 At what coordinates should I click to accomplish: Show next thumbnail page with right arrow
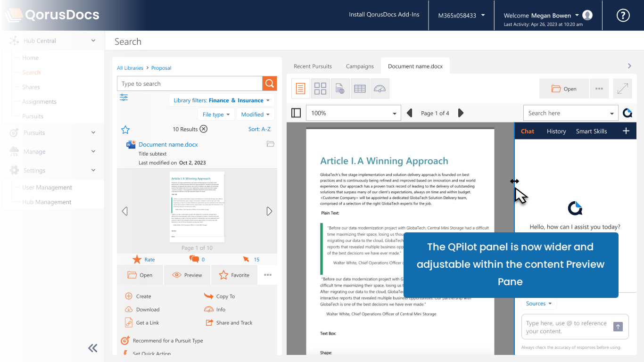pos(269,211)
